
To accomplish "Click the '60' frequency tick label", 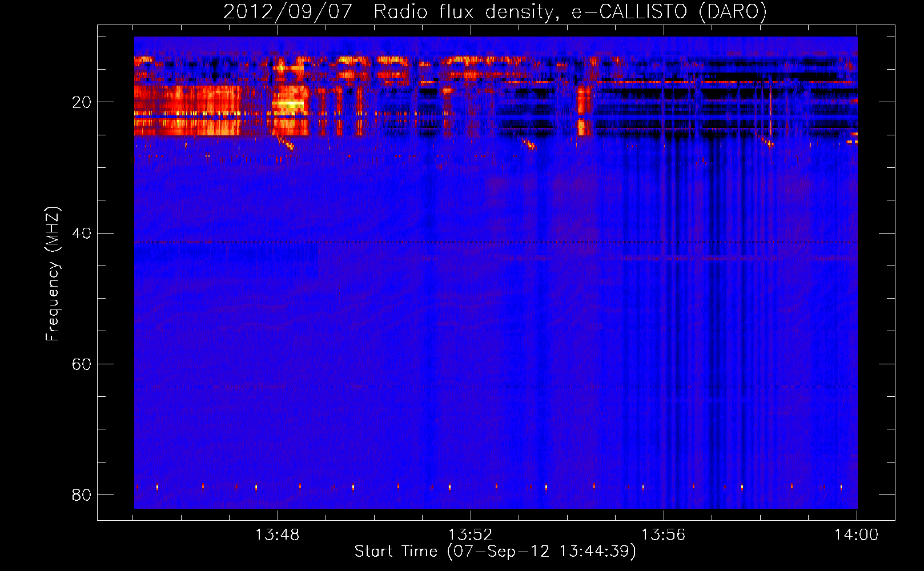I will click(x=82, y=364).
